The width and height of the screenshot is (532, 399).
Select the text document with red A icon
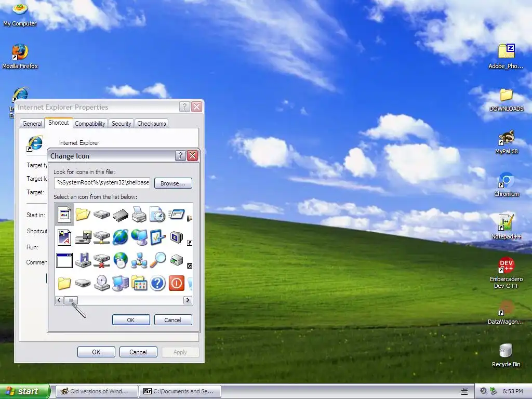coord(64,237)
